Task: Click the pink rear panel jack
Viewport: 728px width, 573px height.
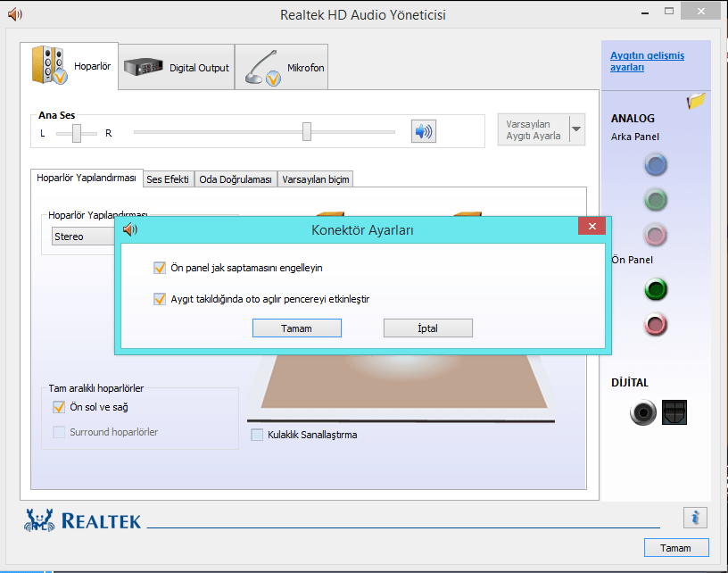Action: tap(656, 235)
